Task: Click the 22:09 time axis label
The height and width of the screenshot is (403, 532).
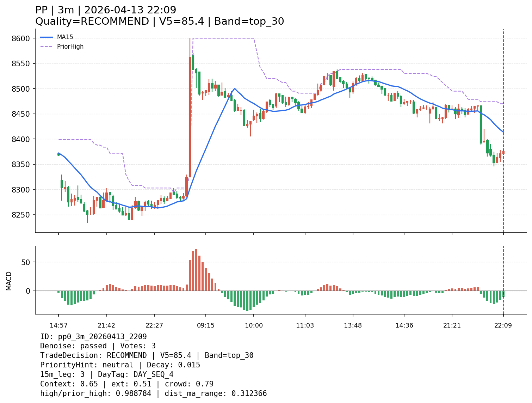Action: (503, 325)
